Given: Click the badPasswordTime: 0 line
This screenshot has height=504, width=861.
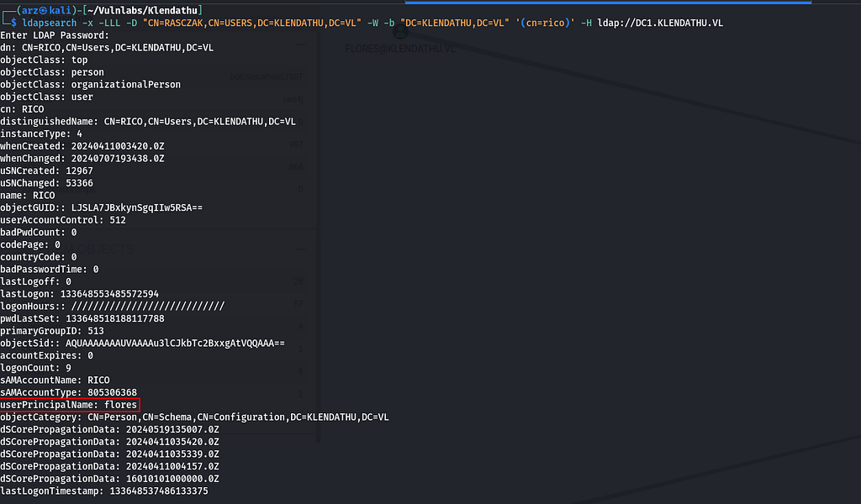Looking at the screenshot, I should [x=50, y=270].
